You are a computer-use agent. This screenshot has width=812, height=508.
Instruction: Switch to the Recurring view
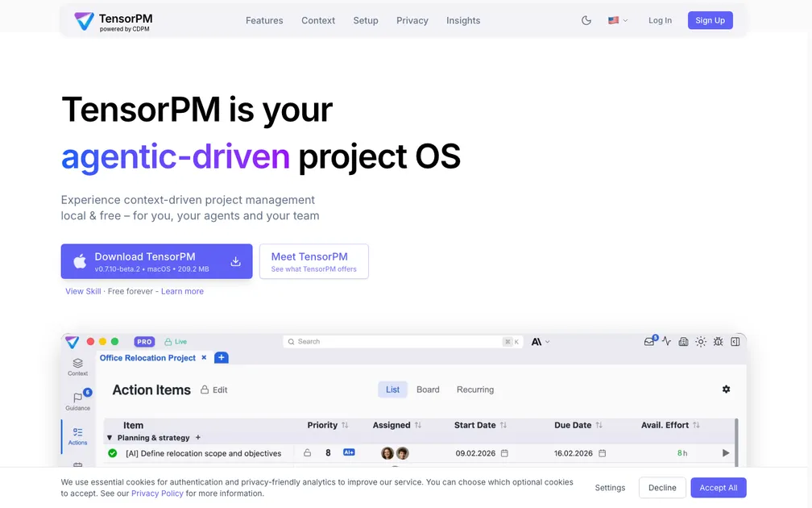[475, 389]
